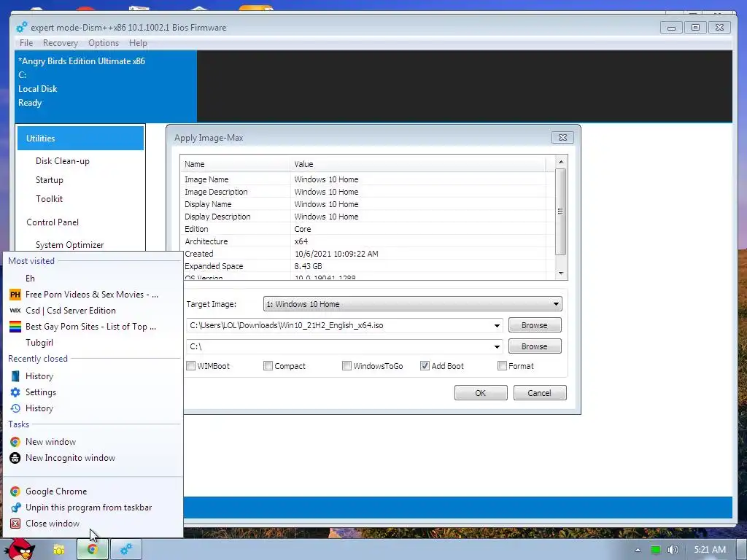Viewport: 747px width, 560px height.
Task: Select the Architecture x64 row
Action: tap(365, 241)
